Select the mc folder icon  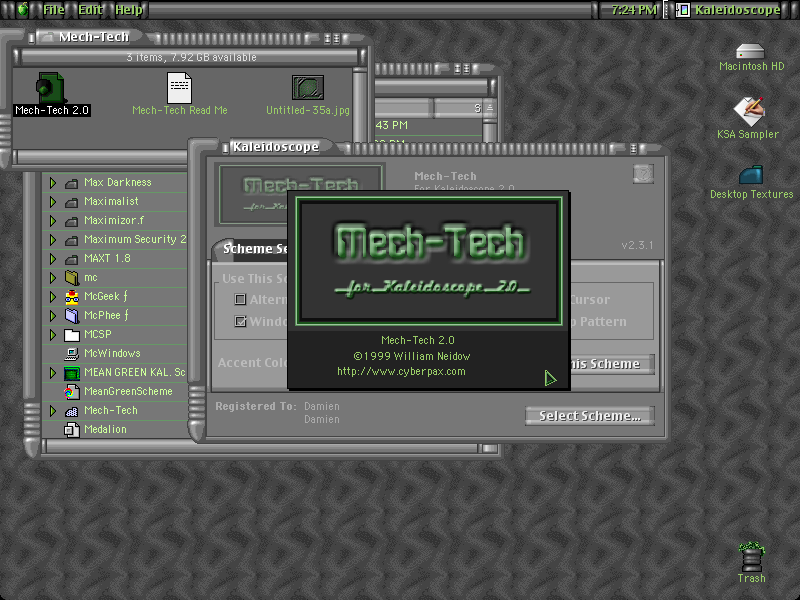click(72, 278)
